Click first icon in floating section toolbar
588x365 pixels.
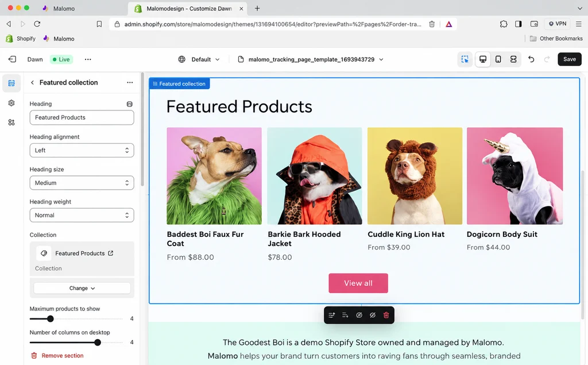[x=331, y=315]
